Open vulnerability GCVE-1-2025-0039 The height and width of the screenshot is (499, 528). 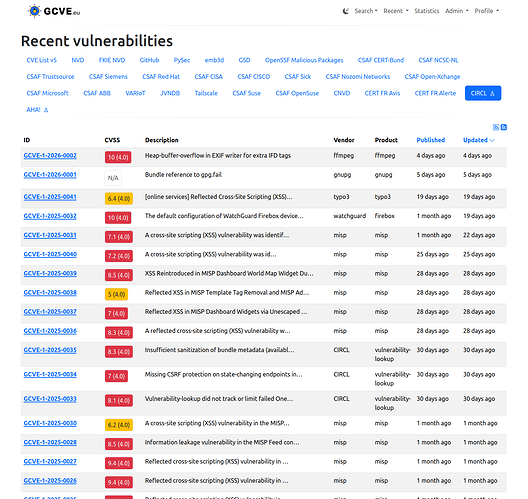click(x=50, y=274)
